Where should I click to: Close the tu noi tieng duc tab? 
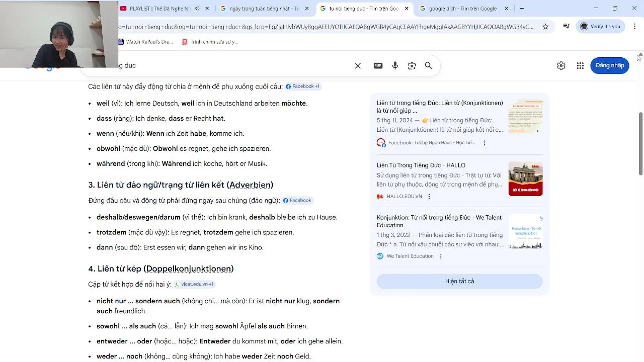[407, 9]
